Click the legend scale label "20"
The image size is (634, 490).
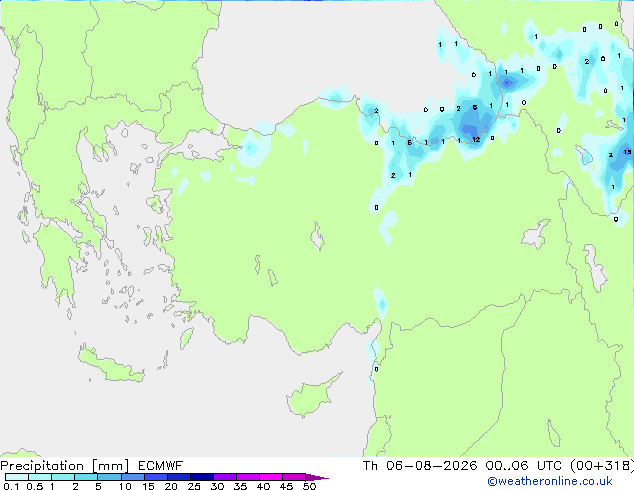click(171, 486)
